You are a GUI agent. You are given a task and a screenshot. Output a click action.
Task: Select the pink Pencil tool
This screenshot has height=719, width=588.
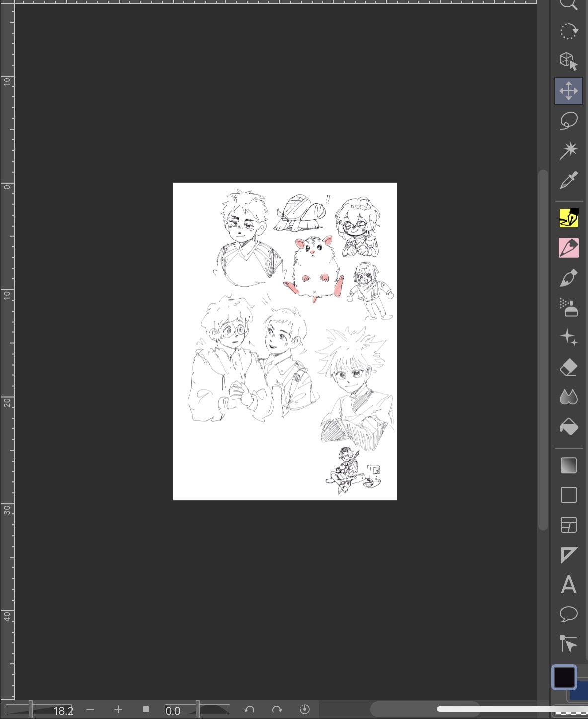click(569, 247)
